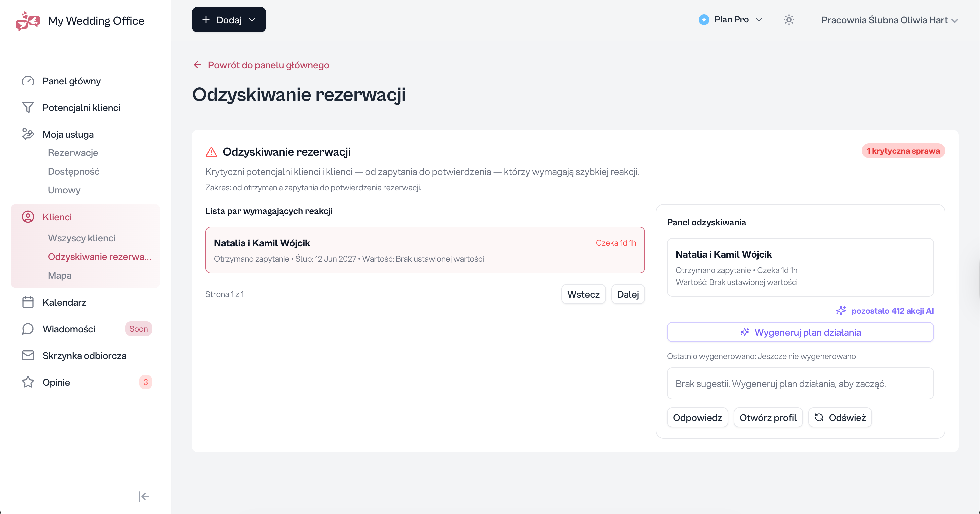Screen dimensions: 980x514
Task: Click the Panel odzyskiwania heading
Action: coord(706,223)
